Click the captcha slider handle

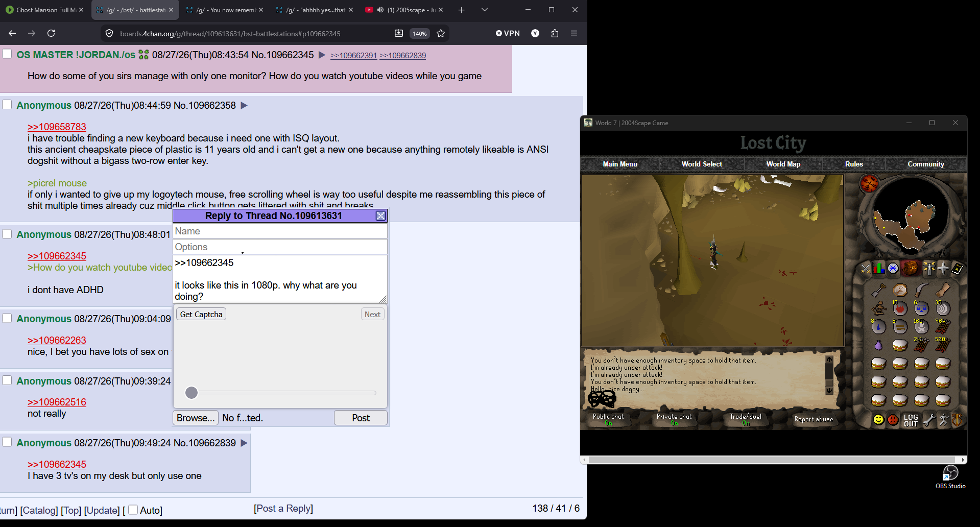coord(192,393)
